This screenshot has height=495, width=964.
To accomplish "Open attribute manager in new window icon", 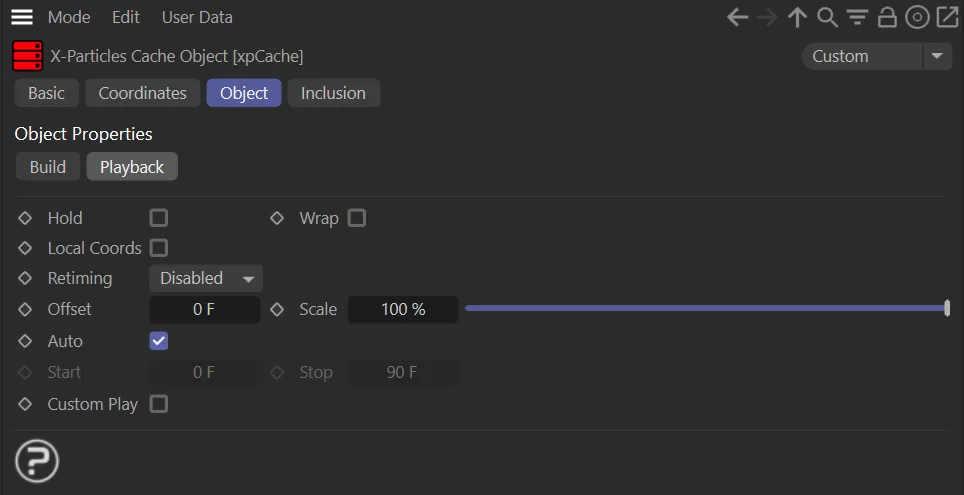I will [x=946, y=17].
